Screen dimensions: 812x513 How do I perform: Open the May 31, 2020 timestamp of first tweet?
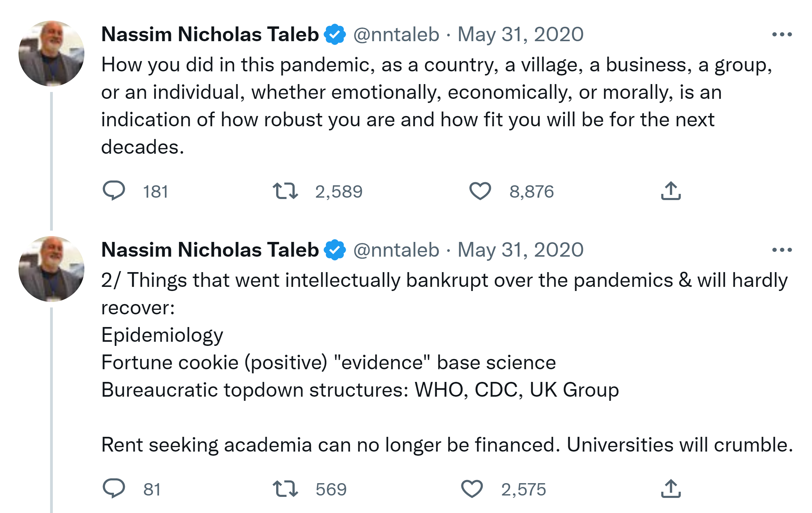point(520,34)
